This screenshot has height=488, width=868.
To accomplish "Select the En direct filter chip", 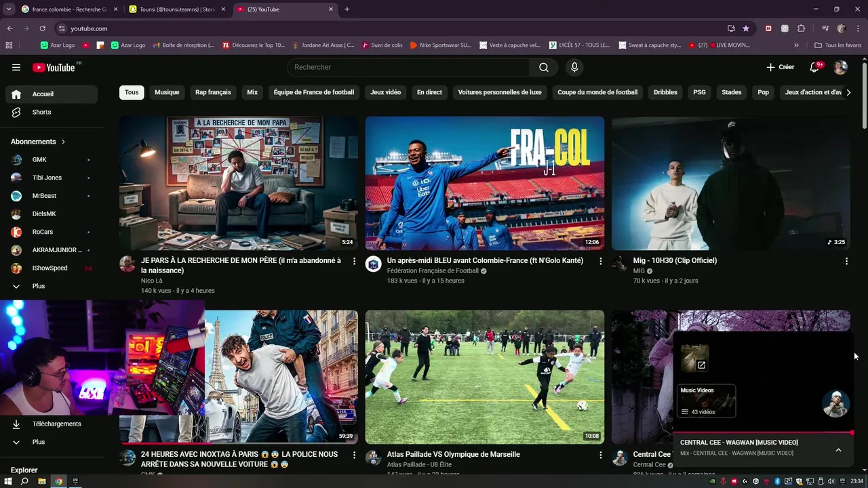I will point(429,92).
